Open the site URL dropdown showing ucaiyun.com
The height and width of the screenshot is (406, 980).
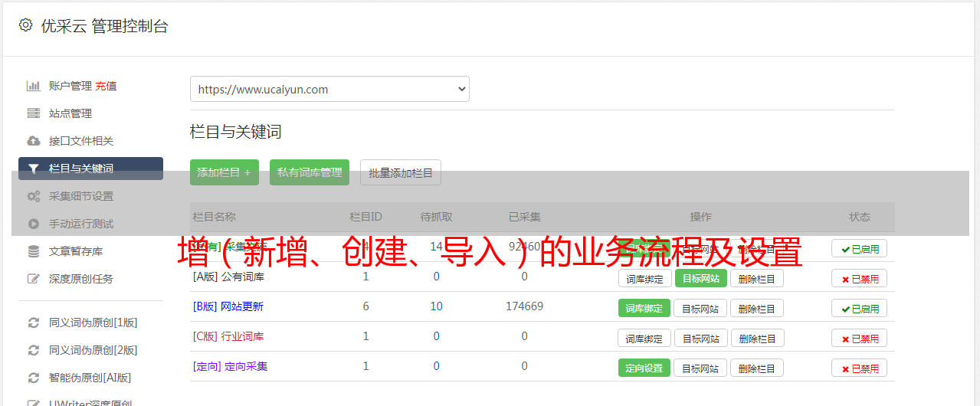[x=329, y=89]
